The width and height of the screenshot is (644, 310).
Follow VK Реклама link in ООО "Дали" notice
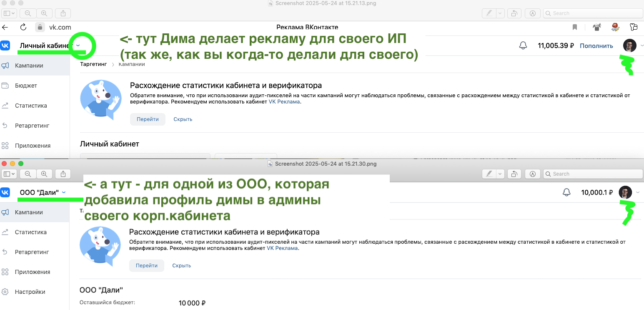point(282,248)
